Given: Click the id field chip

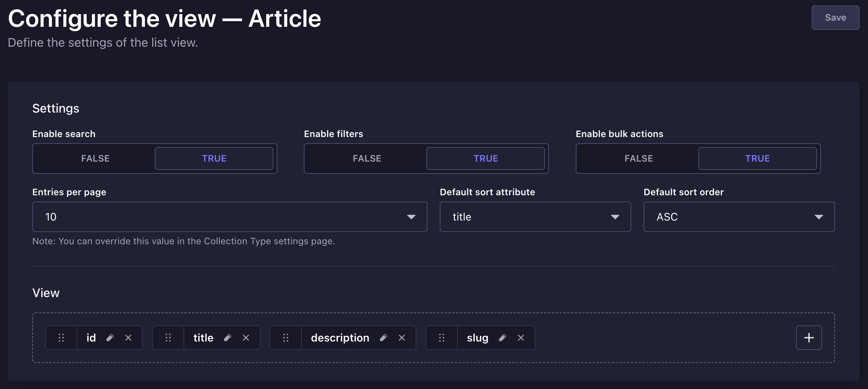Looking at the screenshot, I should click(x=91, y=337).
